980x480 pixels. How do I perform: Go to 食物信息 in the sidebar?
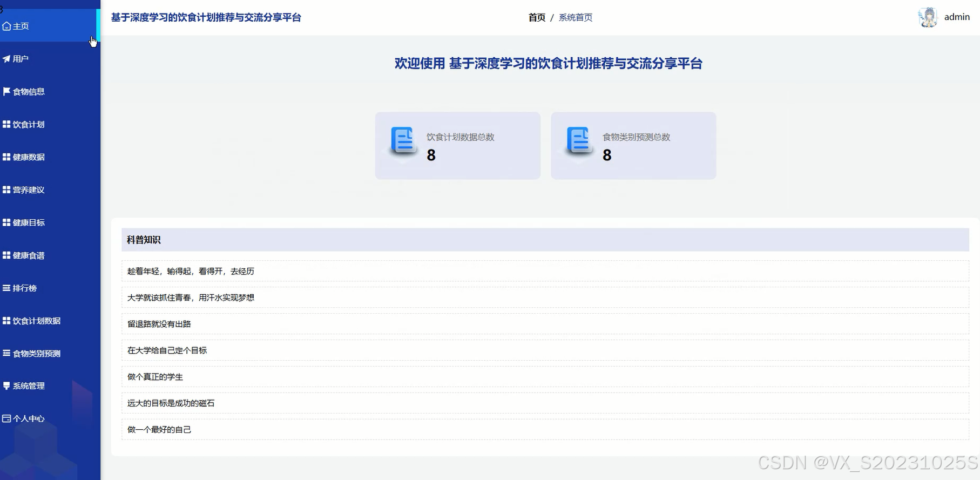[29, 92]
